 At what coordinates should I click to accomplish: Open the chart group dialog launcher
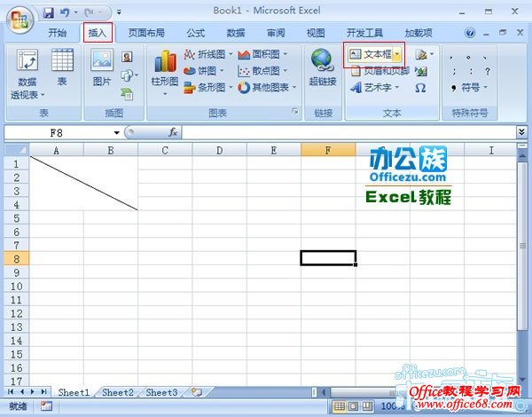pos(295,111)
